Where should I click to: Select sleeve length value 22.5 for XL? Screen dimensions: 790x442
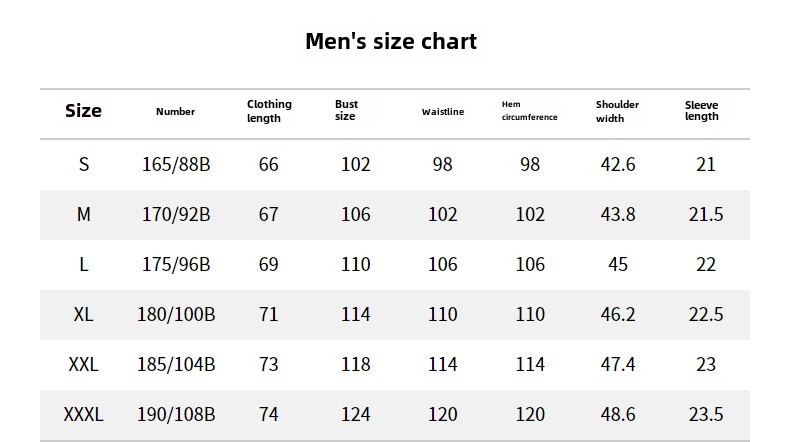706,315
